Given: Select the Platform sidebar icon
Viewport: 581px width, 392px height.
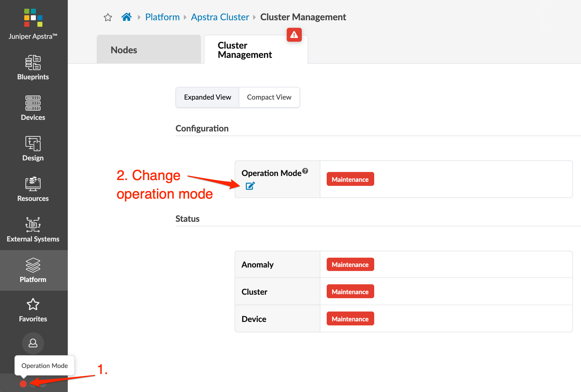Looking at the screenshot, I should click(33, 270).
